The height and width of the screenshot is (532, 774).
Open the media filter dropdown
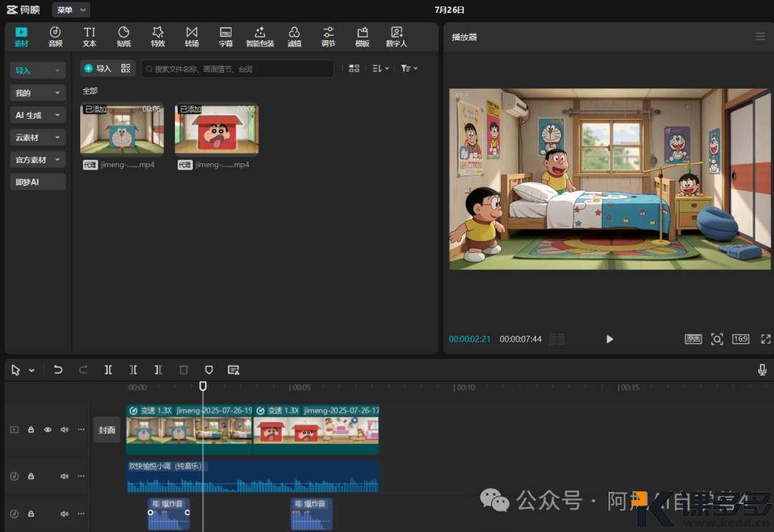click(409, 69)
